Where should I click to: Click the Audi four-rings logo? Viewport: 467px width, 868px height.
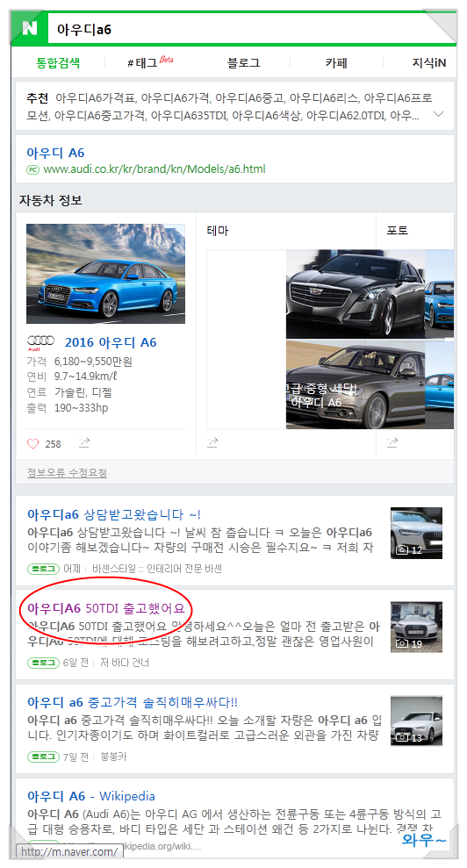click(x=41, y=342)
